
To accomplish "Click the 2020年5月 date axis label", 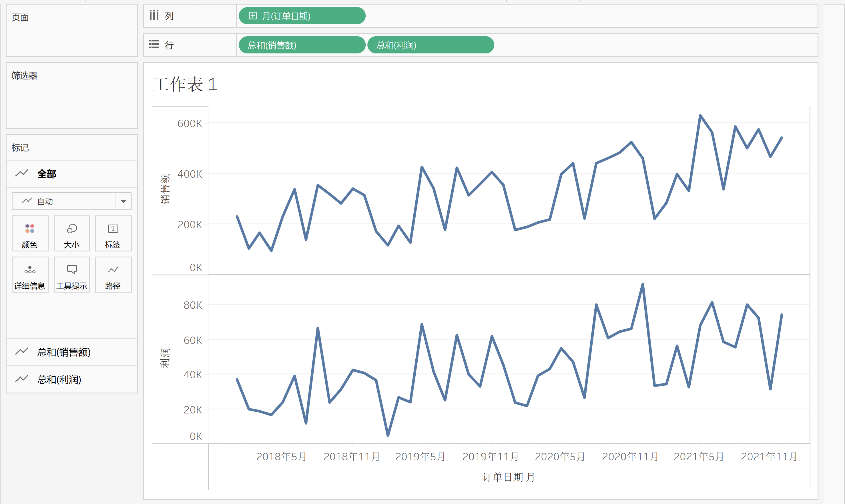I will [560, 457].
